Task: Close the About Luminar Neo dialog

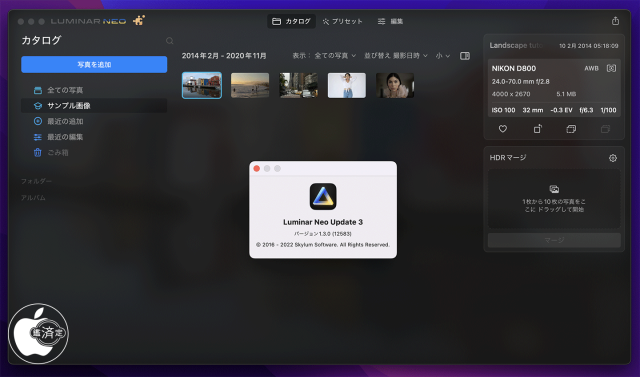Action: coord(257,169)
